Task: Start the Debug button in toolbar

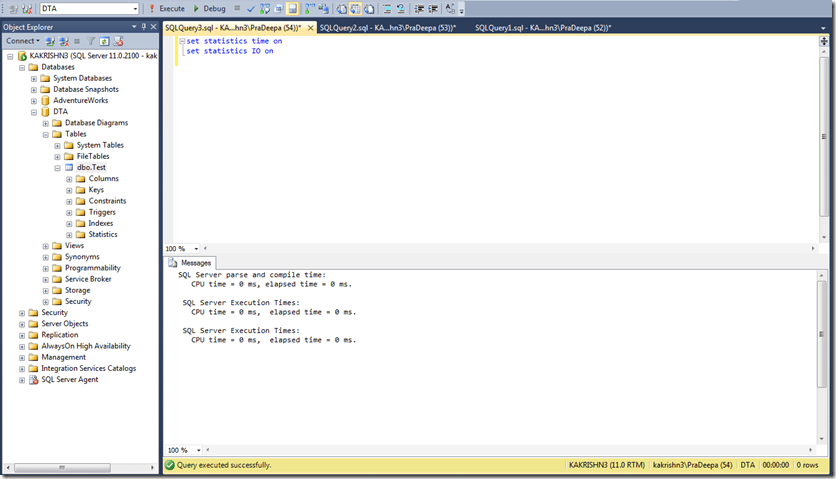Action: coord(208,9)
